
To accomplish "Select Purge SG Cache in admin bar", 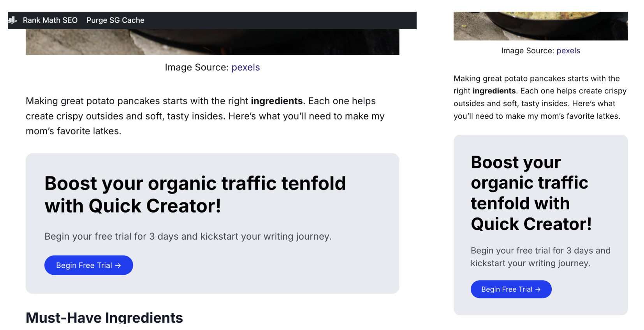I will (115, 20).
